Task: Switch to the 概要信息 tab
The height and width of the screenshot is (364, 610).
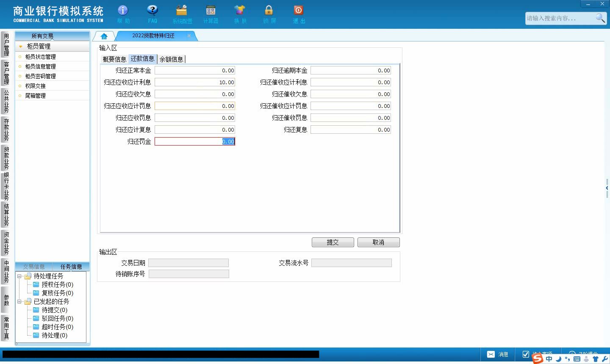Action: coord(114,59)
